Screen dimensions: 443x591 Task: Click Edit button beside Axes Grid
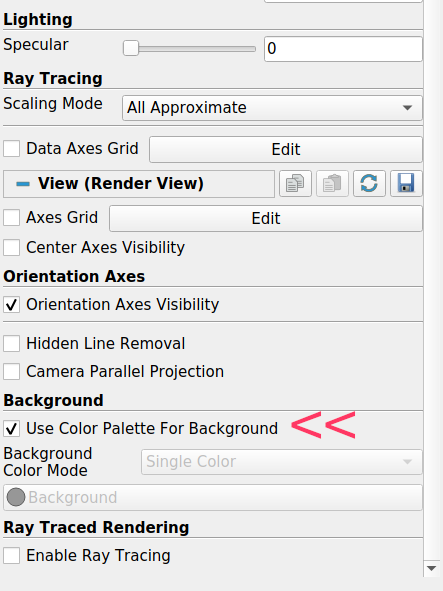click(266, 219)
